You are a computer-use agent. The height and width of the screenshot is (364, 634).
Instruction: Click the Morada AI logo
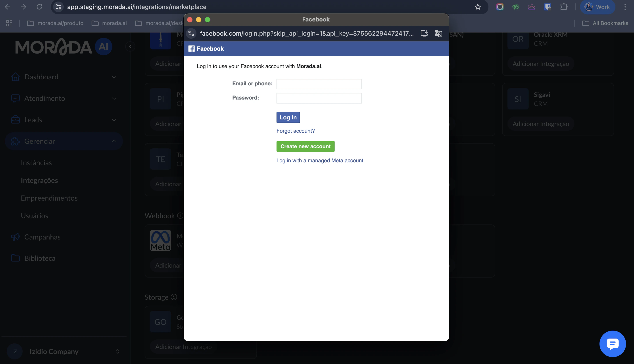(x=63, y=47)
